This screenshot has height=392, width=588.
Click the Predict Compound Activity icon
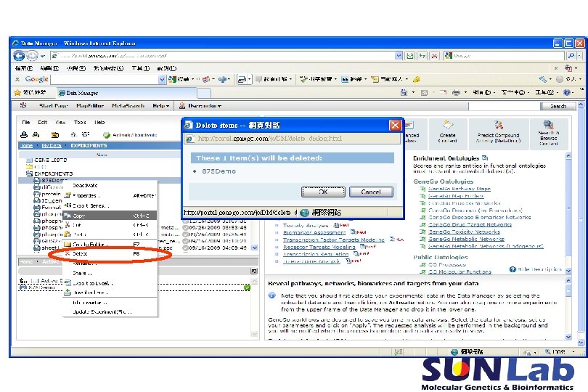499,125
